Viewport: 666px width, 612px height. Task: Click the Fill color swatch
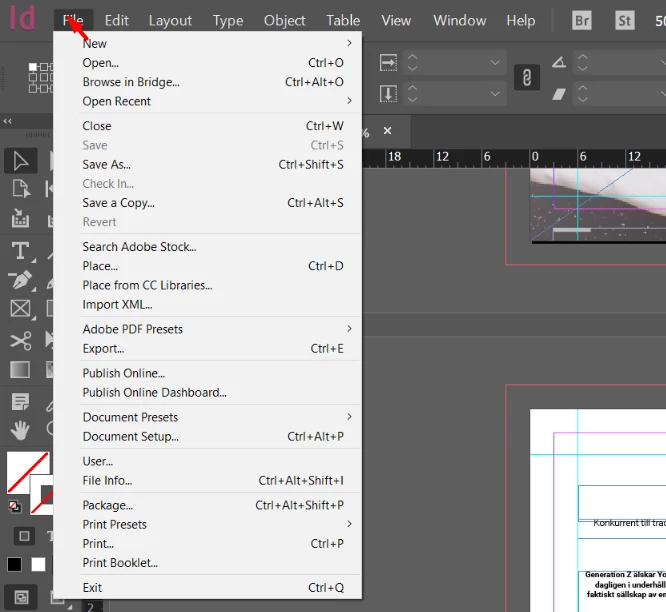coord(28,473)
